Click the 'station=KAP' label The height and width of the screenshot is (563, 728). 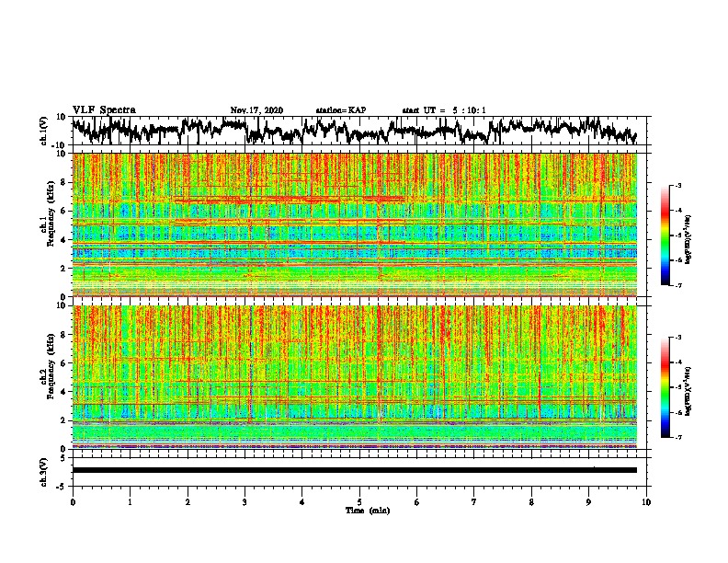tap(341, 110)
